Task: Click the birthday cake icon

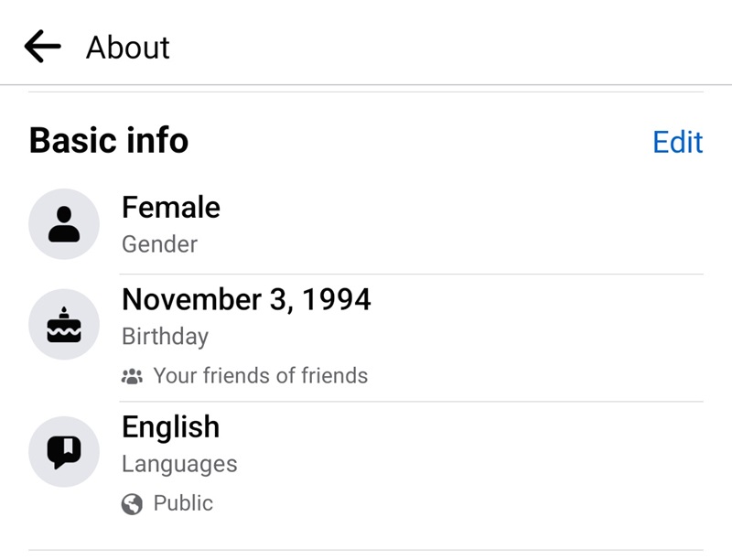Action: point(64,325)
